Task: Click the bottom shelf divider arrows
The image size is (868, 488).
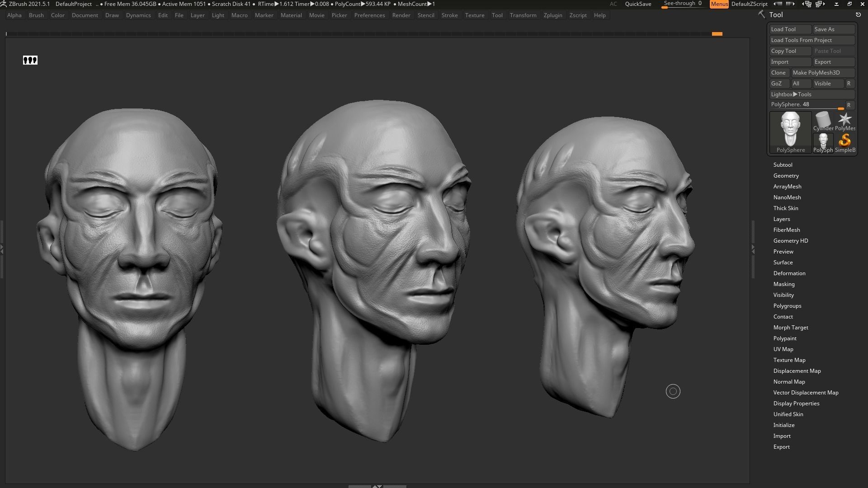Action: click(x=377, y=486)
